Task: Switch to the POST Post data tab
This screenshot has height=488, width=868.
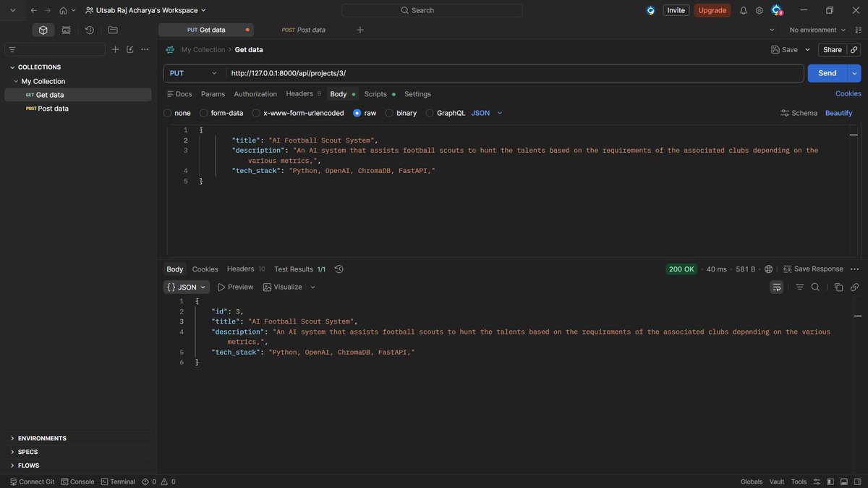Action: [304, 30]
